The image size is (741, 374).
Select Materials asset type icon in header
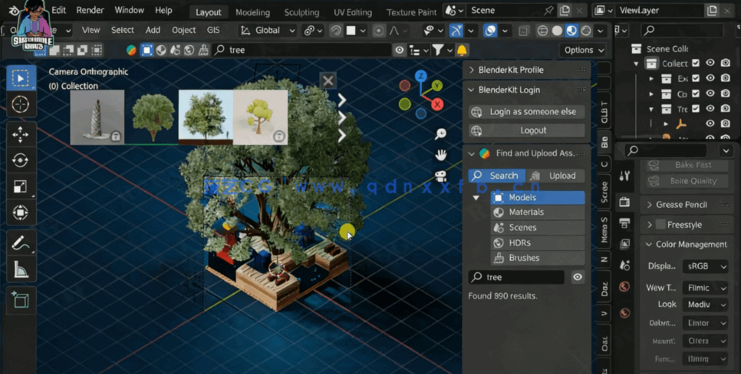tap(161, 50)
